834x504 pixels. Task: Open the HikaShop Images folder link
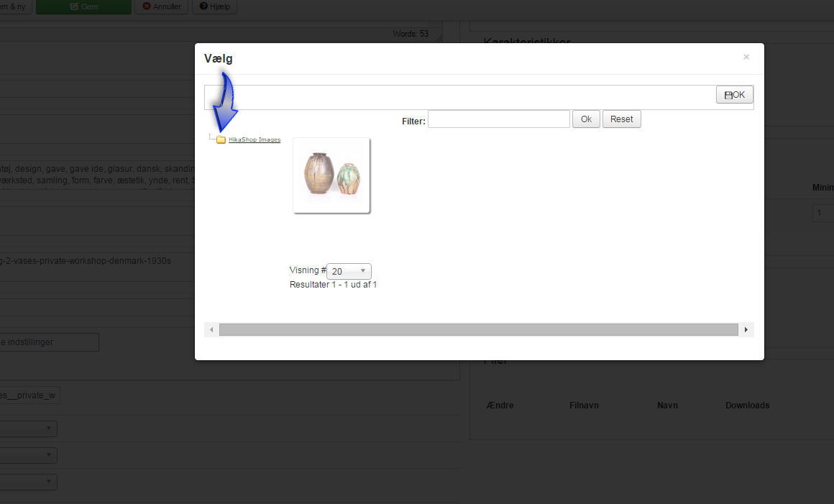tap(255, 139)
